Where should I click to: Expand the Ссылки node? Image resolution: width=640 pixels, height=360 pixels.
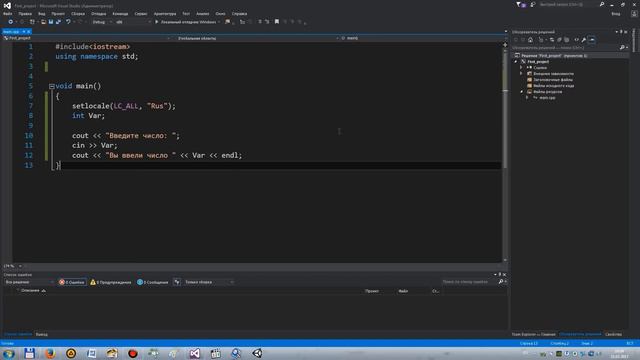[521, 68]
